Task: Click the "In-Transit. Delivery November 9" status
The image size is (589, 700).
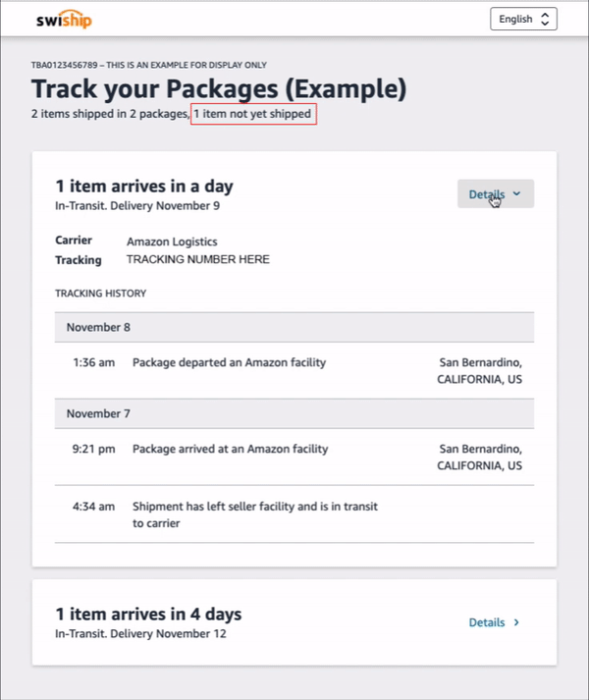Action: pos(137,206)
